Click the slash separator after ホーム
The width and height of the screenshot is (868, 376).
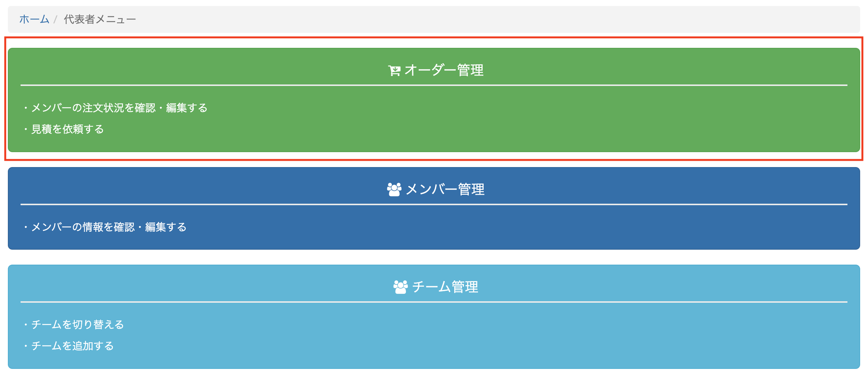55,19
